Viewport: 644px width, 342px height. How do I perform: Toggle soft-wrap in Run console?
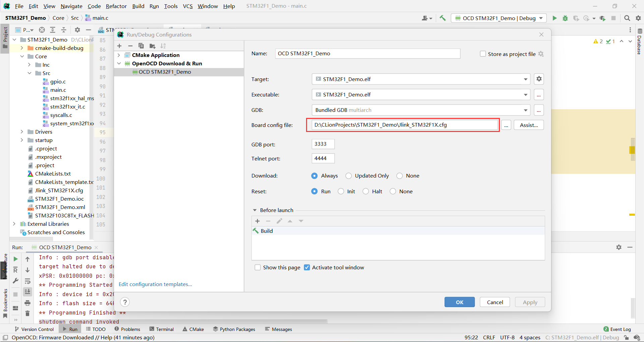(27, 281)
